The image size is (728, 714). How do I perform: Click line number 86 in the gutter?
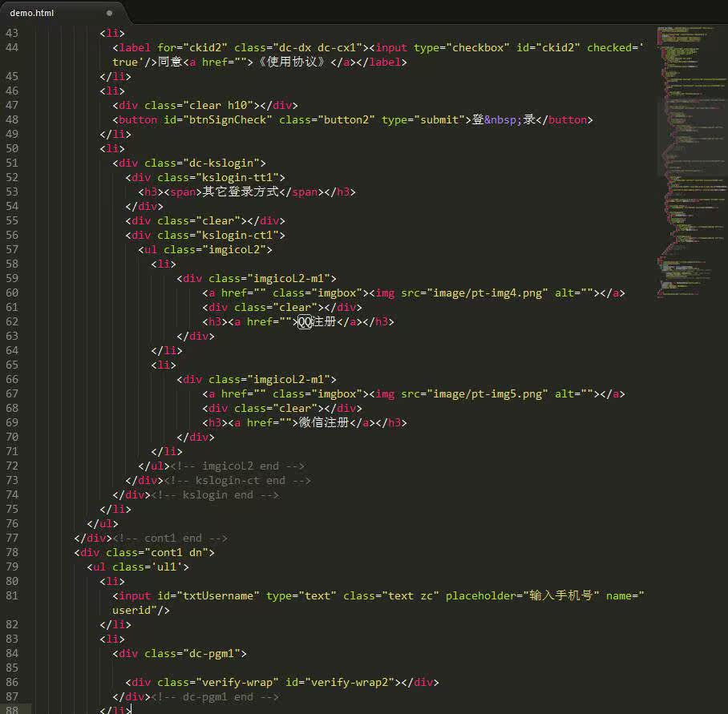(x=12, y=683)
